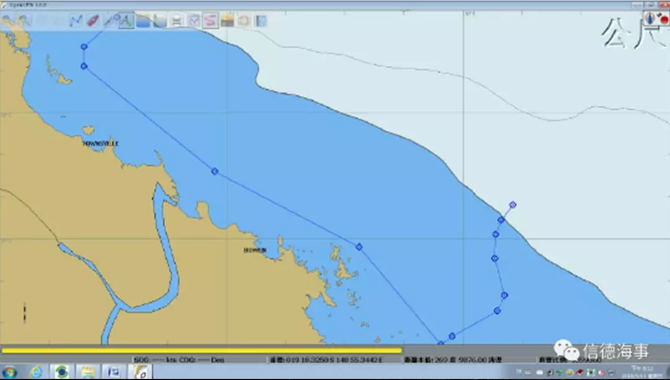Open the route and mark manager
670x380 pixels.
[194, 21]
